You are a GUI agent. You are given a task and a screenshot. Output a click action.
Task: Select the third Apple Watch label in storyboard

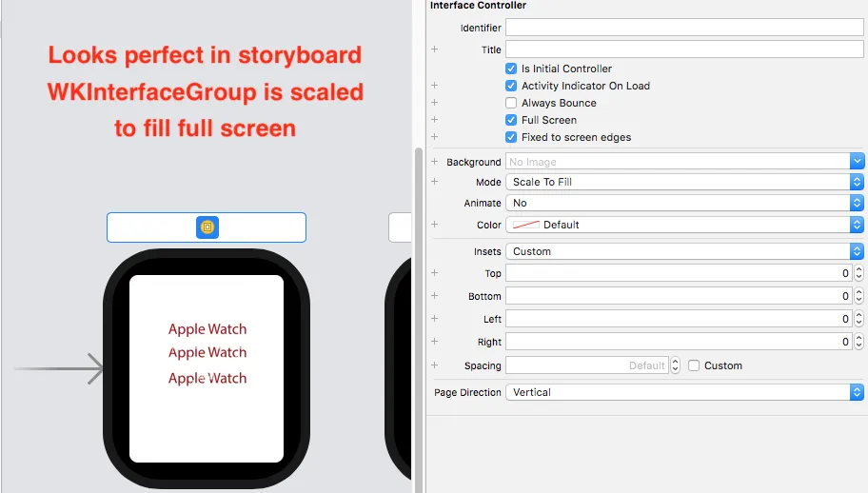[207, 379]
